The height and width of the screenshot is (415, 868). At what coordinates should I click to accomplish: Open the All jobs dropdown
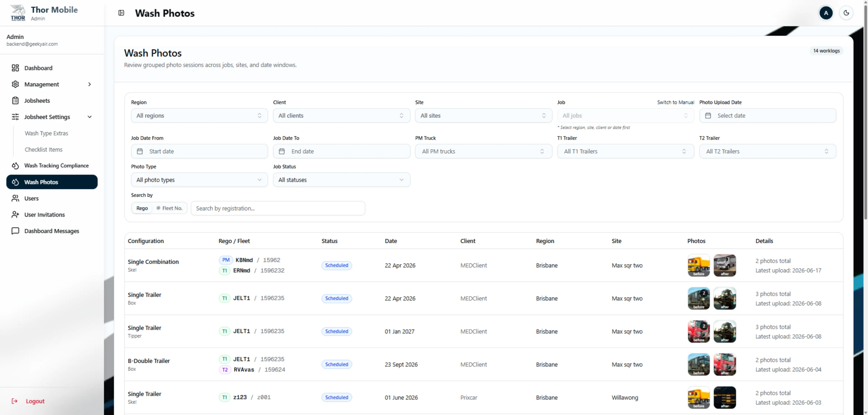click(x=625, y=115)
